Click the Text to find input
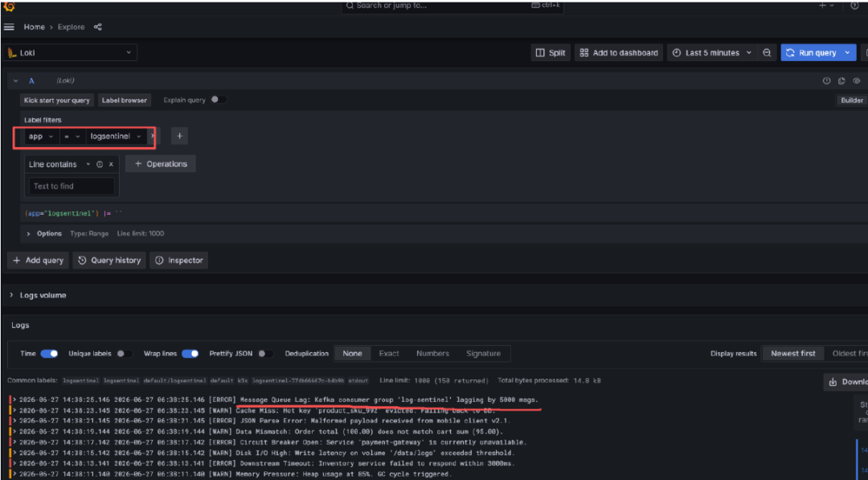Image resolution: width=868 pixels, height=480 pixels. [x=72, y=186]
